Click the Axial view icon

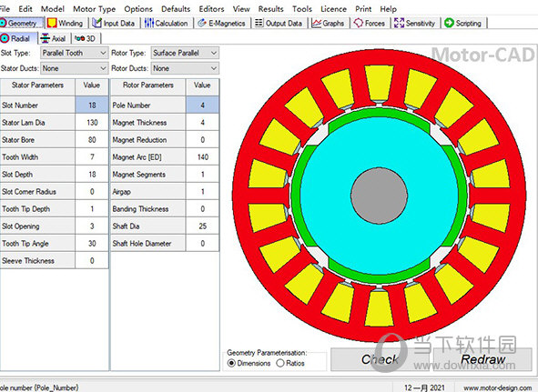(45, 38)
